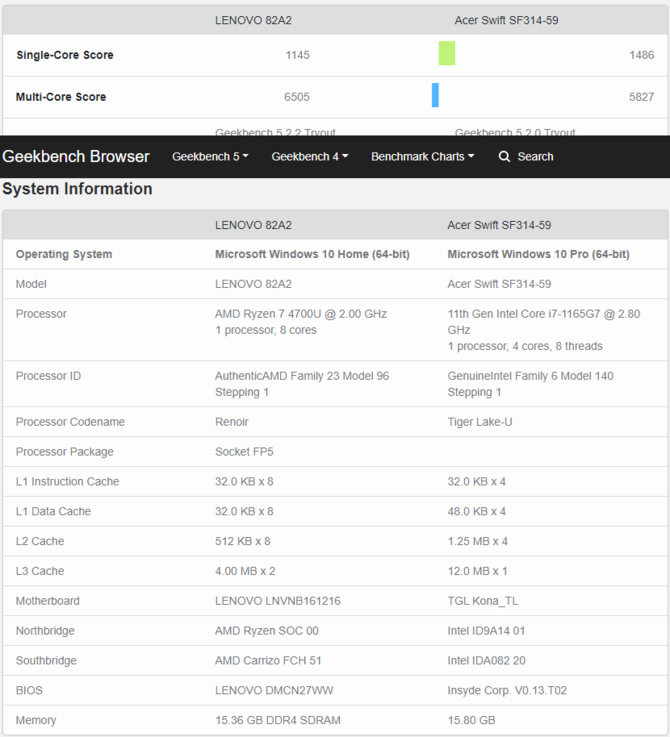Click the Socket FP5 package value
The image size is (670, 737).
244,452
